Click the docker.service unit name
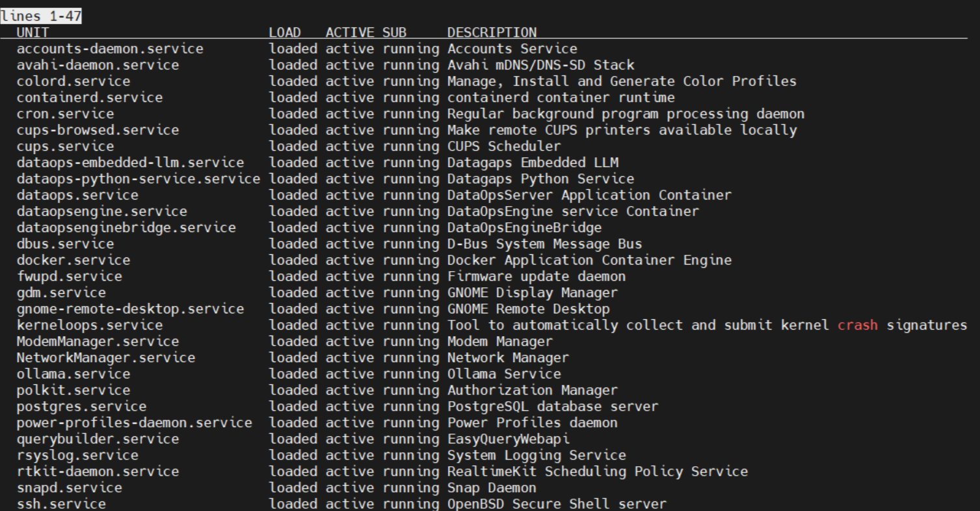Viewport: 980px width, 511px height. tap(73, 260)
